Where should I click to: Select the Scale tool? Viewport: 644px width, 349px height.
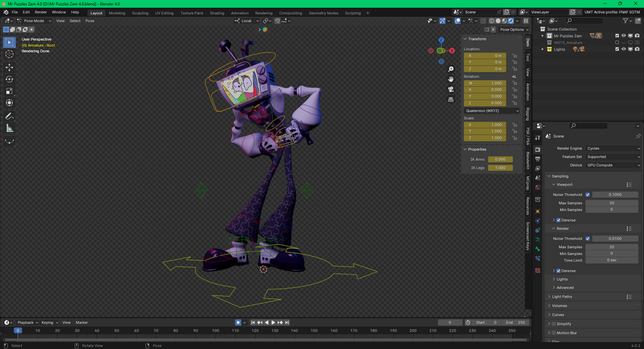pyautogui.click(x=10, y=91)
